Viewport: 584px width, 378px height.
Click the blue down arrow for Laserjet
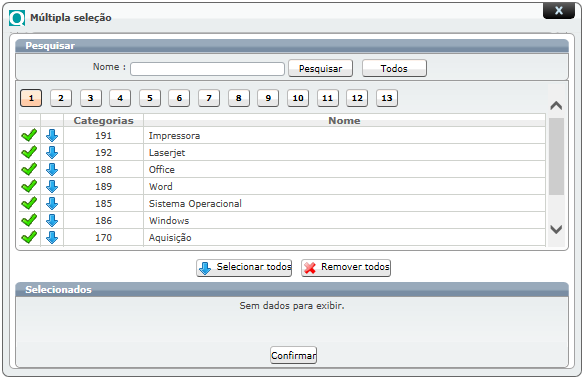[x=52, y=153]
